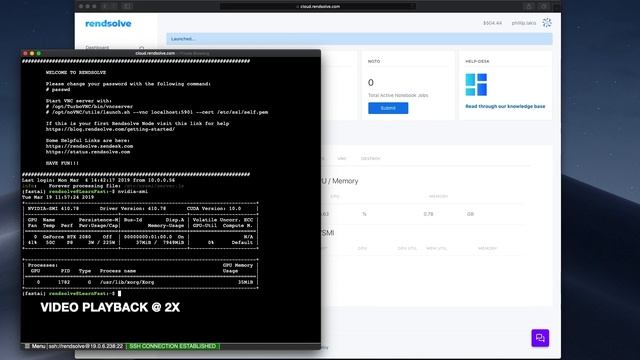Screen dimensions: 640x360
Task: Click the terminal window's green zoom button
Action: pyautogui.click(x=39, y=53)
